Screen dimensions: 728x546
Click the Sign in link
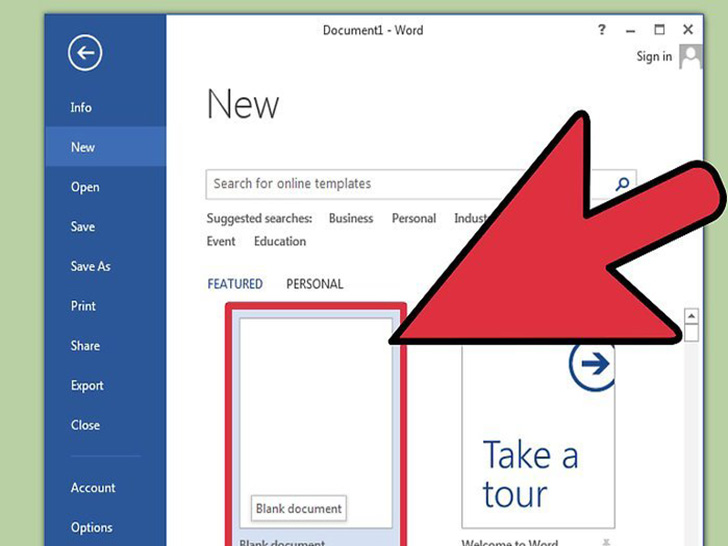(x=654, y=57)
